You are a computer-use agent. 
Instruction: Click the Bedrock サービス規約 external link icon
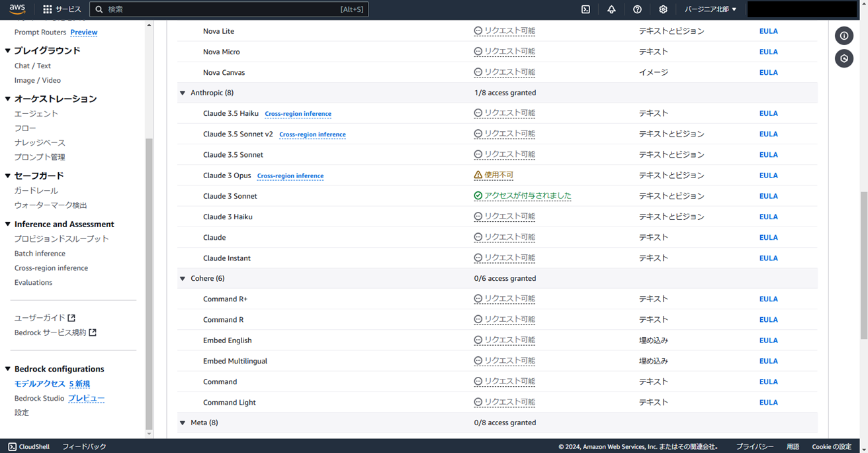tap(93, 332)
